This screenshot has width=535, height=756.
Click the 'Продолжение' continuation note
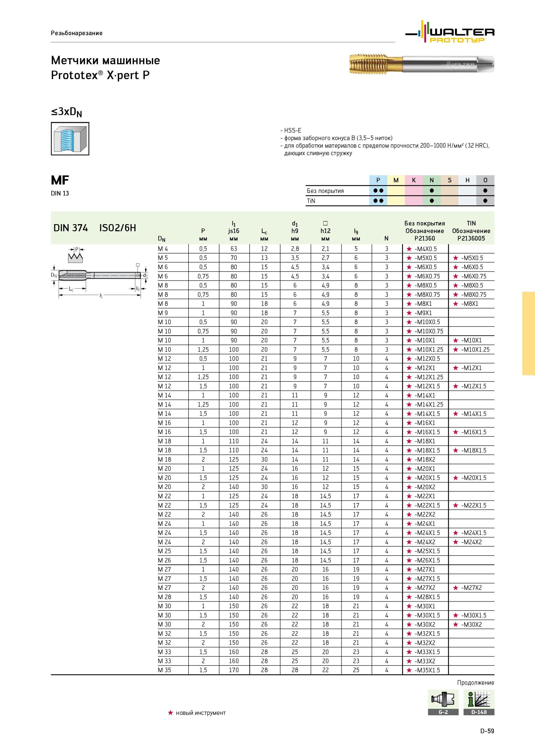click(476, 682)
